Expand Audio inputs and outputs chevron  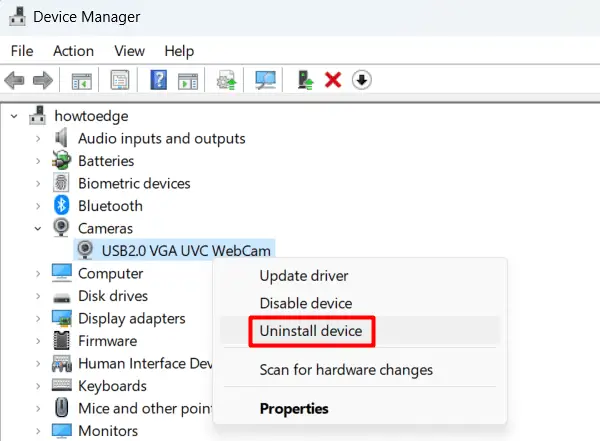click(x=38, y=138)
